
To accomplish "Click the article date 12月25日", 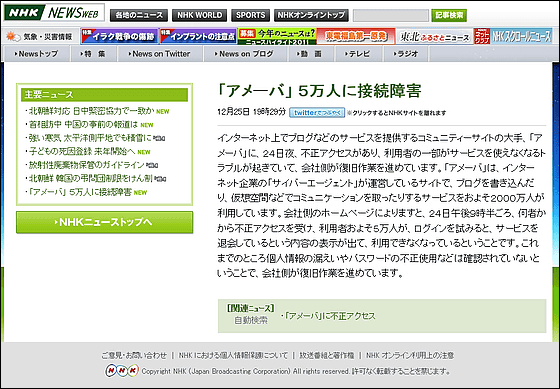I will click(x=234, y=112).
